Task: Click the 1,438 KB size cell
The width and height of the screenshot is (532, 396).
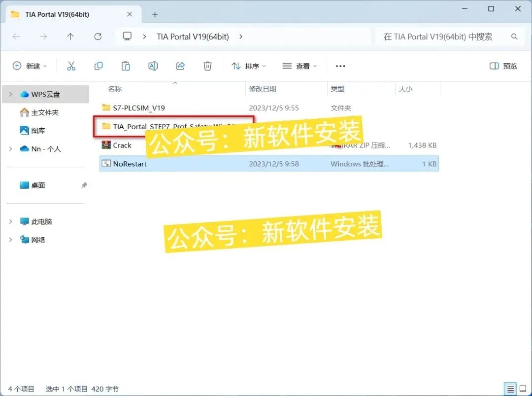Action: [x=422, y=145]
